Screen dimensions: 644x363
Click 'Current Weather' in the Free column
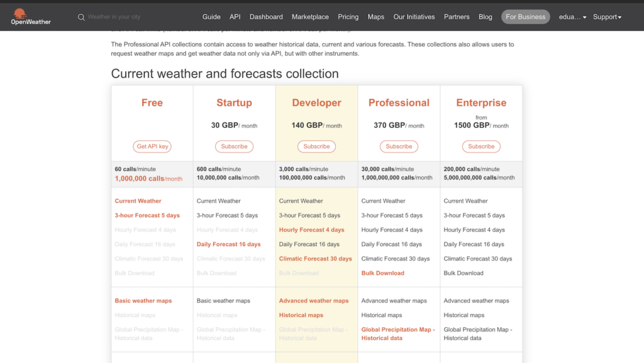pos(138,201)
